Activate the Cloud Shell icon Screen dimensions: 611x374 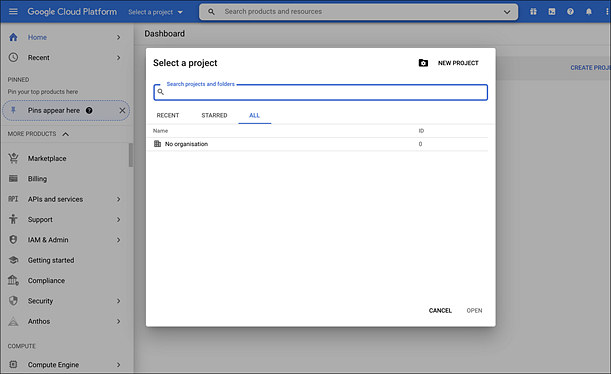point(552,12)
